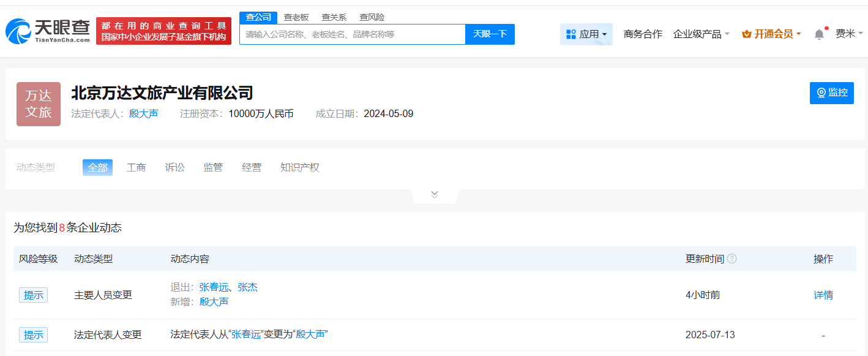Filter dynamics by 诉讼
Image resolution: width=868 pixels, height=356 pixels.
(x=174, y=167)
